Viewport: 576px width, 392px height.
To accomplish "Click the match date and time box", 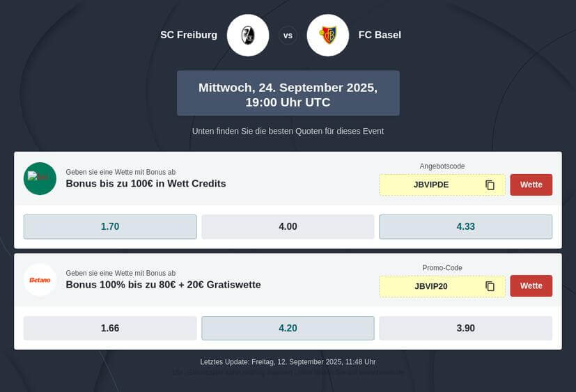I will [288, 93].
